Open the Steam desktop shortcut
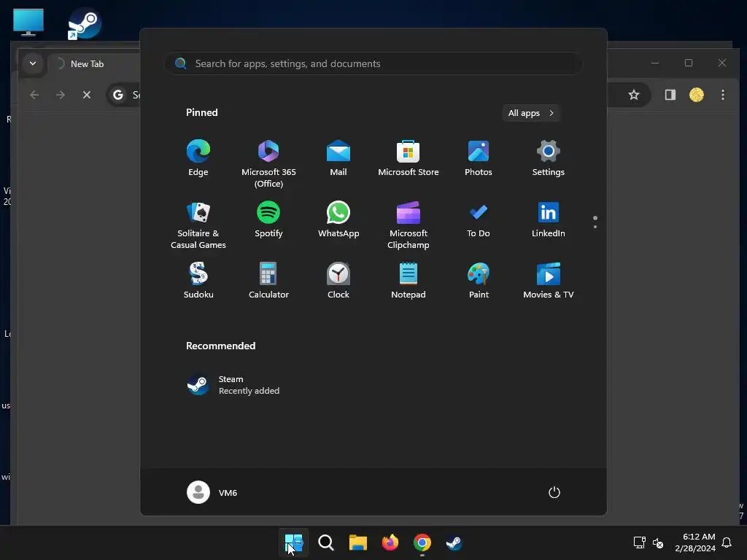Screen dimensions: 747x560 84,24
